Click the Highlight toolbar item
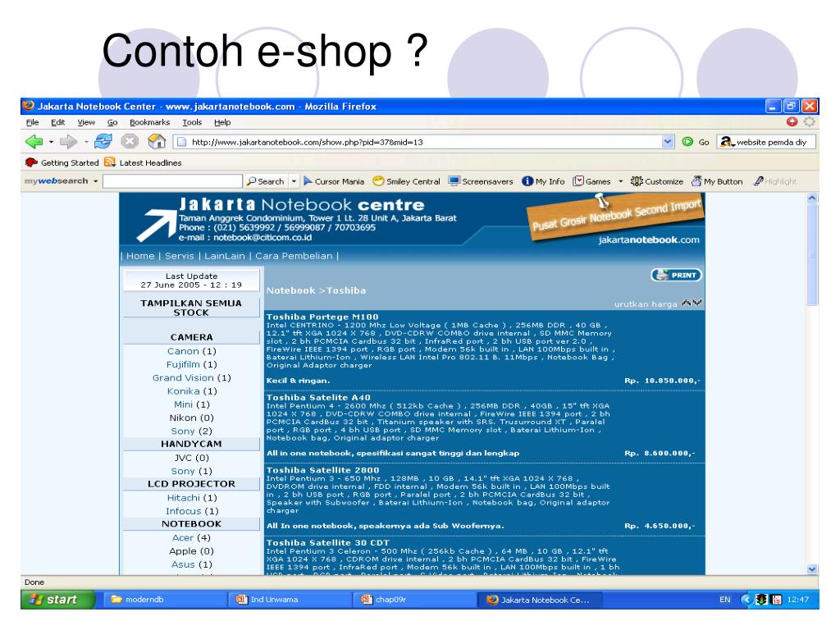840x630 pixels. pyautogui.click(x=774, y=181)
